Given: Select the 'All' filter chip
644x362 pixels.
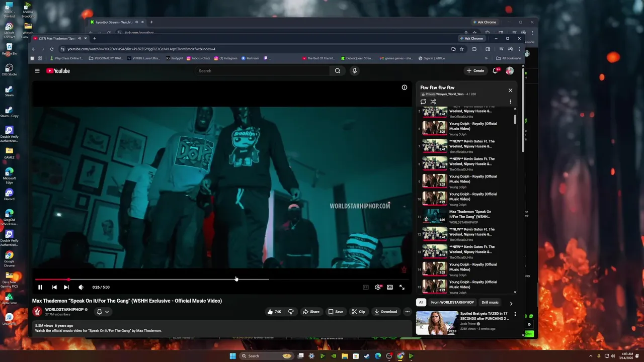Looking at the screenshot, I should [421, 302].
